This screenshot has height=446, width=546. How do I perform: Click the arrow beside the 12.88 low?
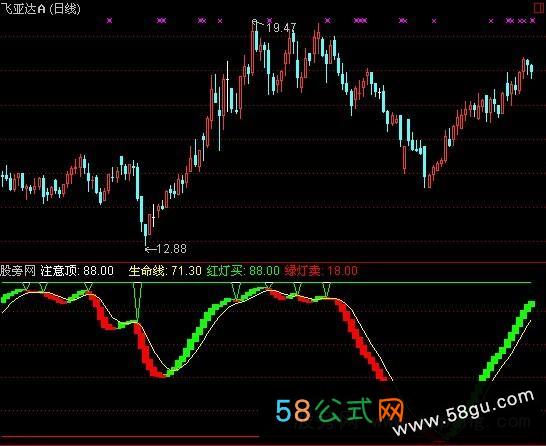[150, 249]
